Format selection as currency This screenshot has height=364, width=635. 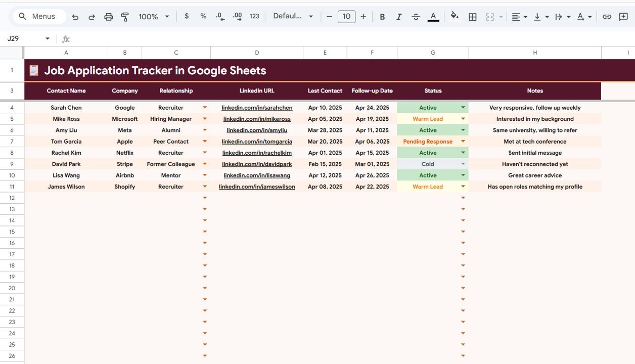click(x=186, y=16)
